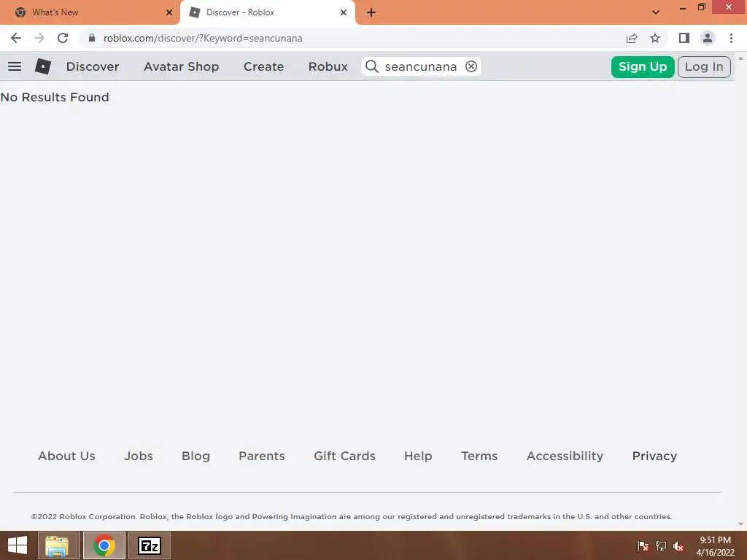Open a new browser tab
This screenshot has width=747, height=560.
(x=371, y=12)
